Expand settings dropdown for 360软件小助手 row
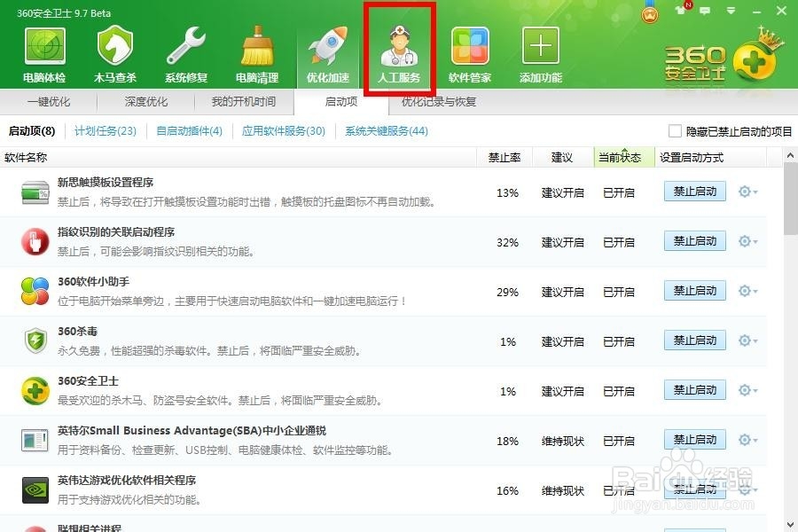Image resolution: width=798 pixels, height=532 pixels. point(743,290)
